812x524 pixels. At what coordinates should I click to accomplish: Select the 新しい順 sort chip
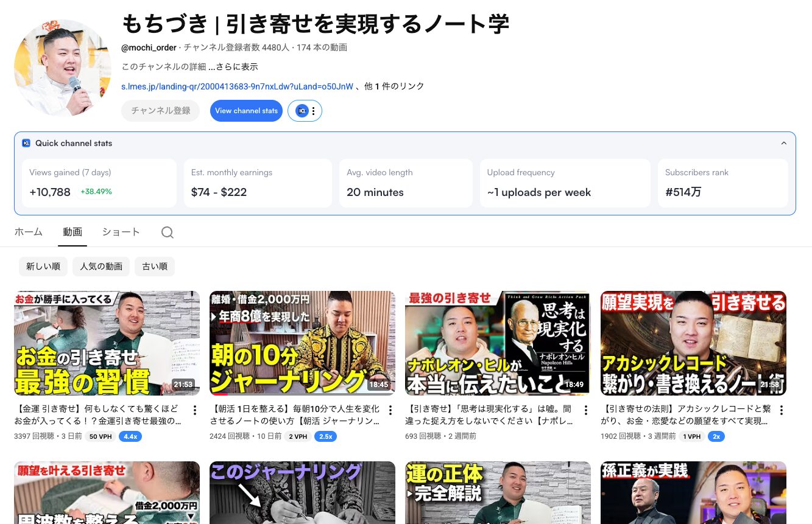point(43,266)
